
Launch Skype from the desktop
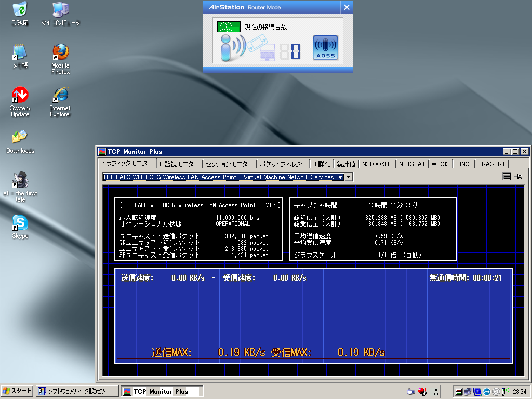tap(20, 227)
